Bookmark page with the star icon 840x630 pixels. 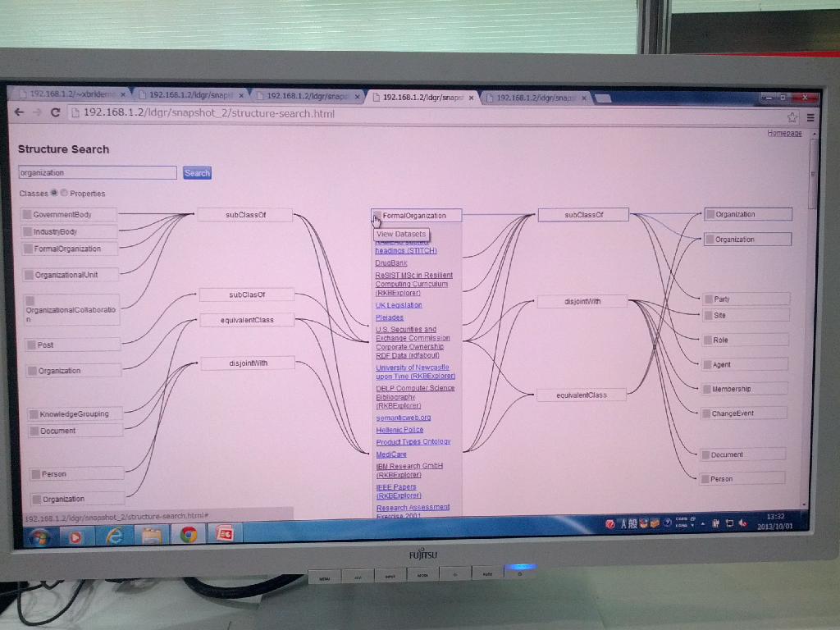click(x=792, y=117)
